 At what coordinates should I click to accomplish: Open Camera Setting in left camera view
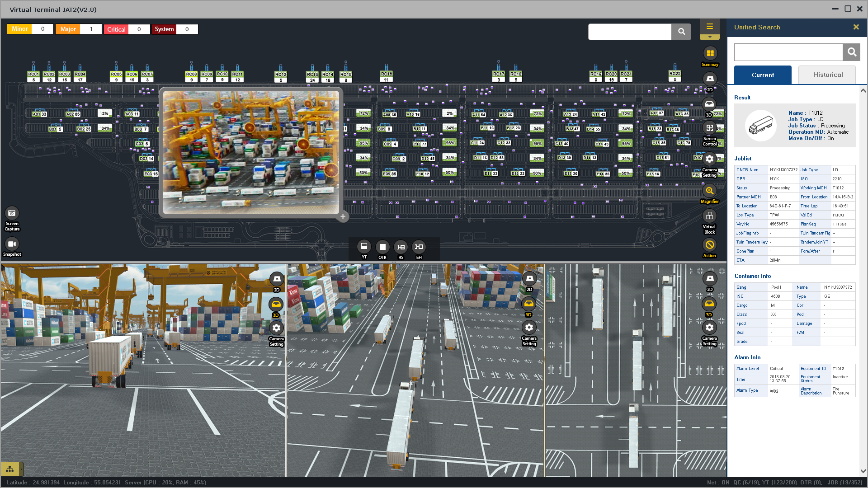point(276,328)
